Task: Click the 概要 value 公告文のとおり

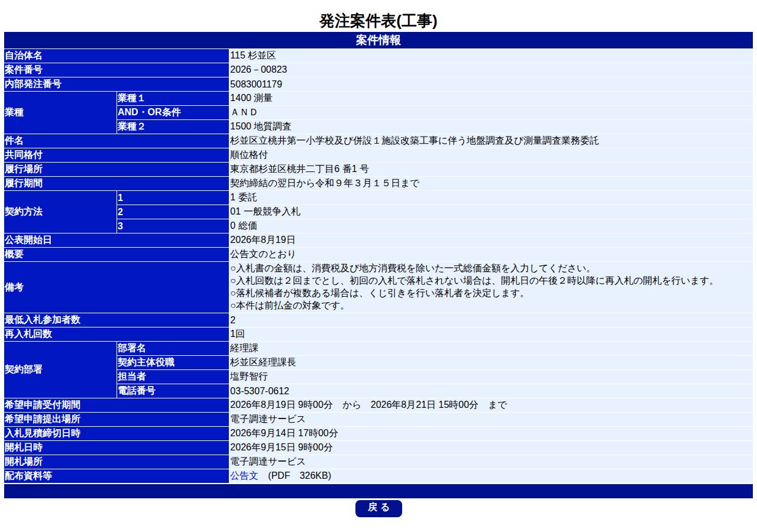Action: [263, 254]
